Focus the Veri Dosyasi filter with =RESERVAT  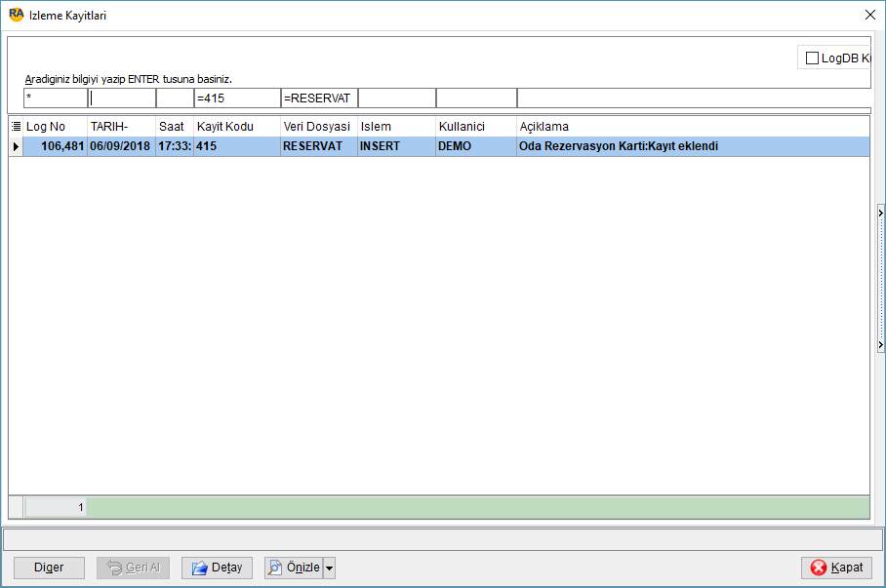(319, 98)
